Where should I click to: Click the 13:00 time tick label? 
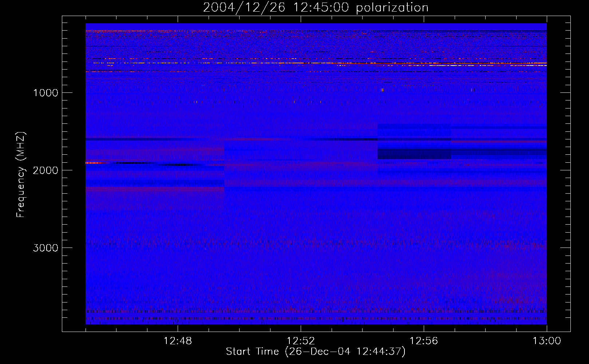click(547, 341)
